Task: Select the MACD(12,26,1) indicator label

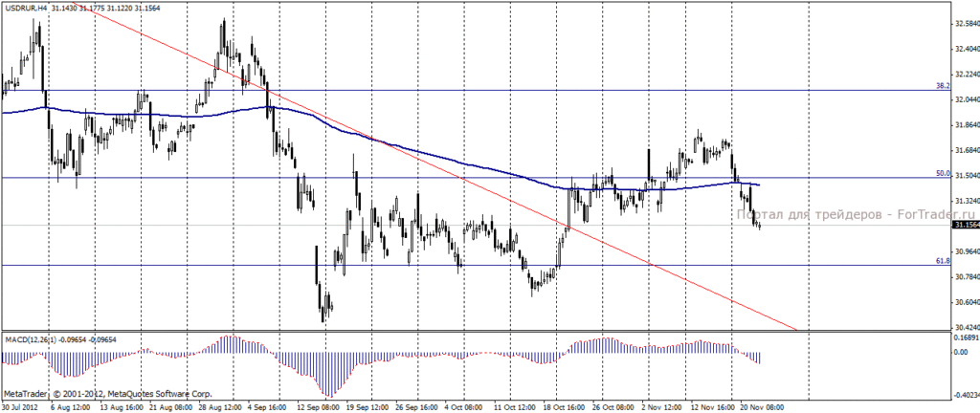Action: pyautogui.click(x=32, y=339)
